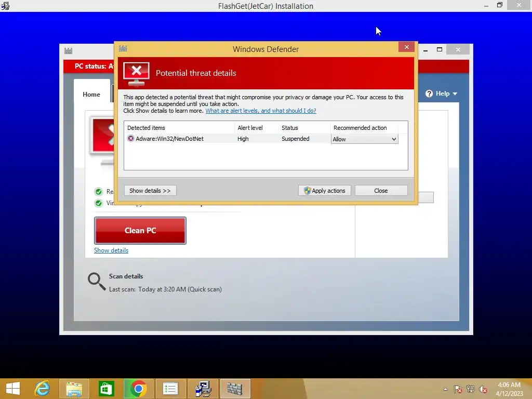The height and width of the screenshot is (399, 532).
Task: Click the Windows Defender dialog title icon
Action: click(123, 48)
